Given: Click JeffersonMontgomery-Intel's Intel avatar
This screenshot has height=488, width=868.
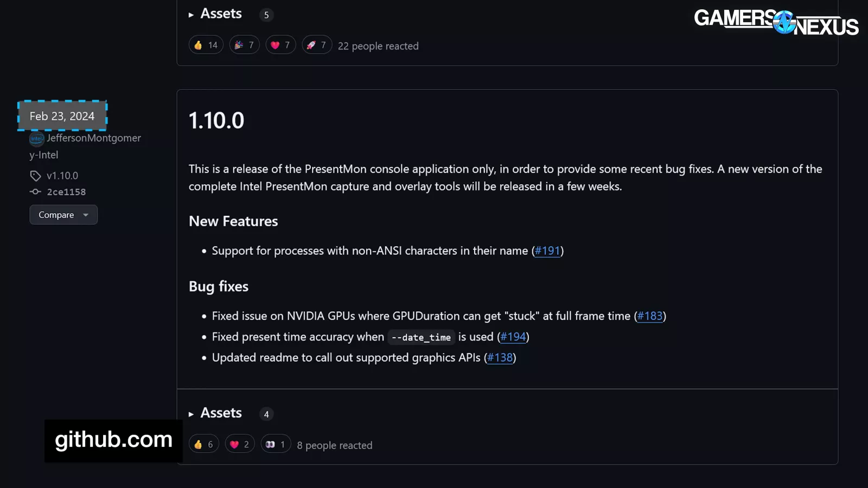Looking at the screenshot, I should tap(36, 139).
